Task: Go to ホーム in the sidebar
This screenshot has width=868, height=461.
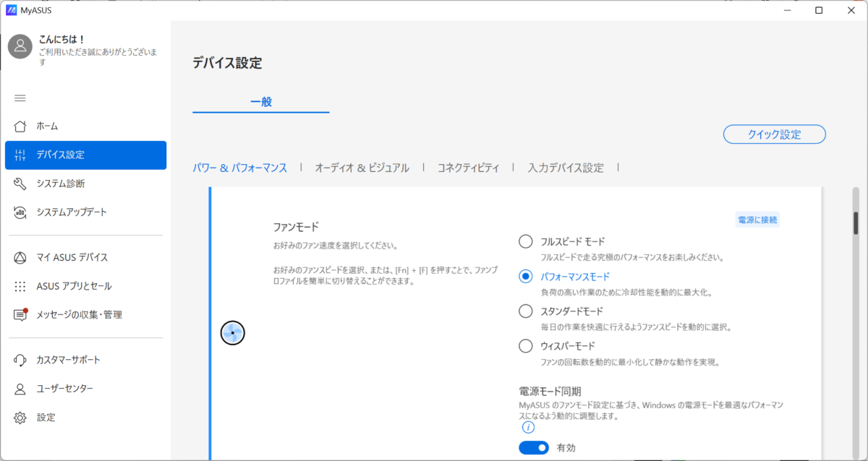Action: [x=85, y=126]
